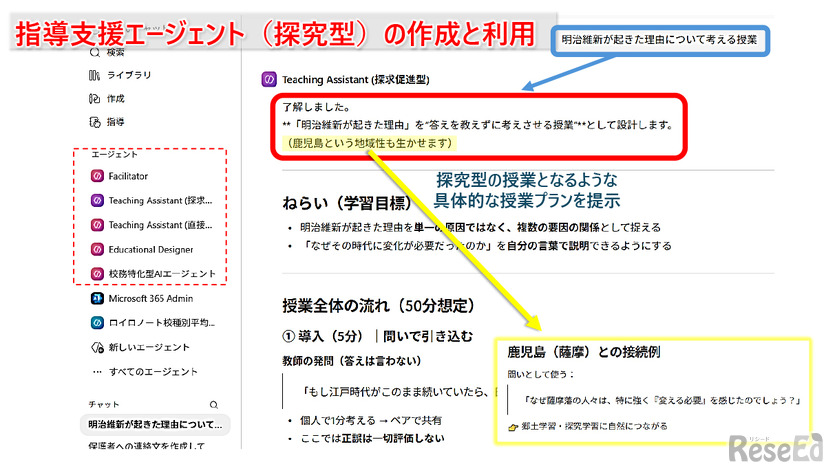Click the search magnifier icon in sidebar
The image size is (826, 464).
tap(95, 52)
